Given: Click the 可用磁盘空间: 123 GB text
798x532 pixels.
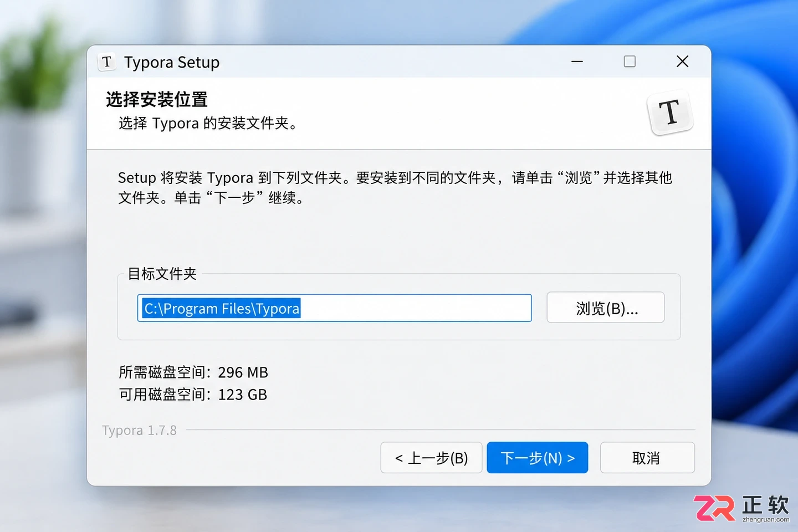Looking at the screenshot, I should pyautogui.click(x=193, y=395).
